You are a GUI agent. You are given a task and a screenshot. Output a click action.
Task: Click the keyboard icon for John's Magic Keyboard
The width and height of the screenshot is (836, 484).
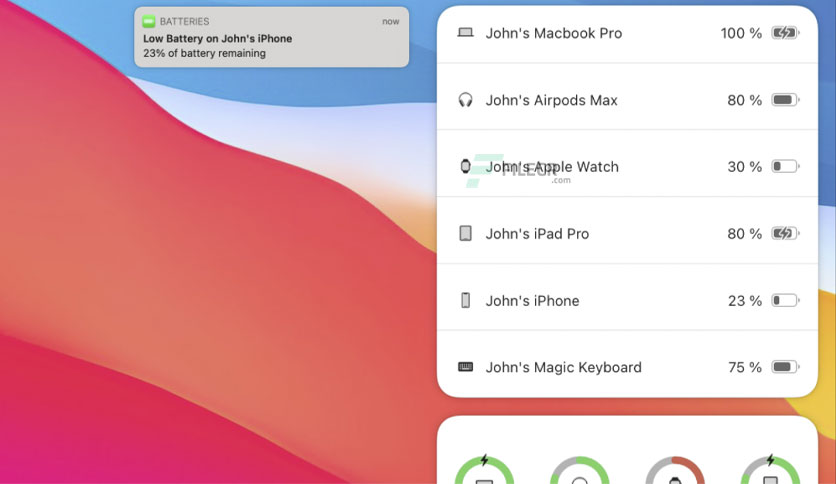pyautogui.click(x=465, y=367)
